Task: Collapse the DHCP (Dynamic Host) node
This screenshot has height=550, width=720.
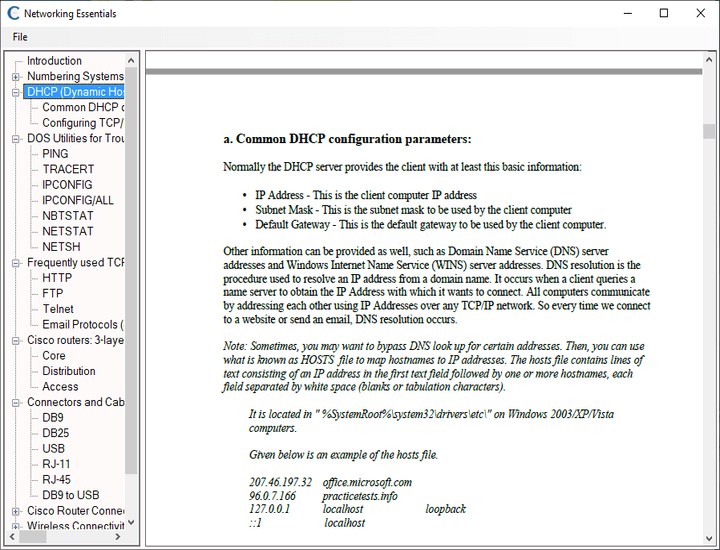Action: 16,92
